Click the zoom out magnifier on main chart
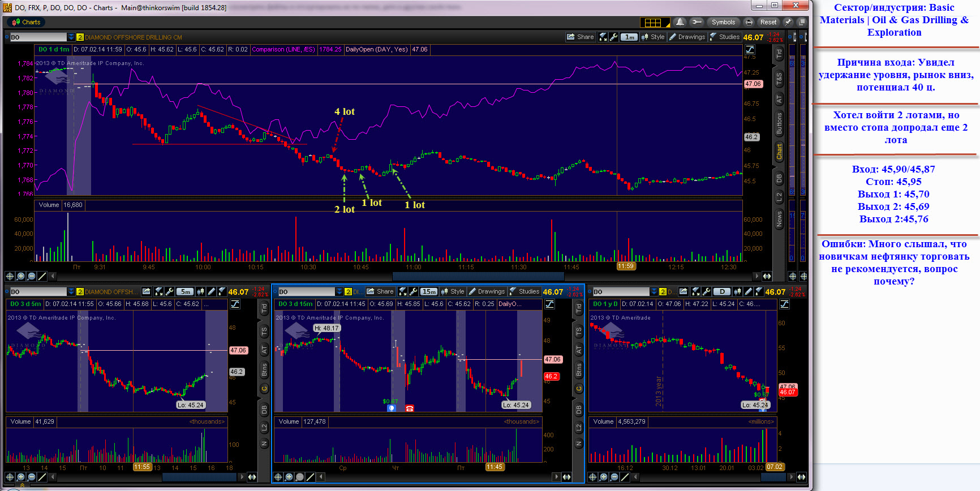 pyautogui.click(x=32, y=276)
